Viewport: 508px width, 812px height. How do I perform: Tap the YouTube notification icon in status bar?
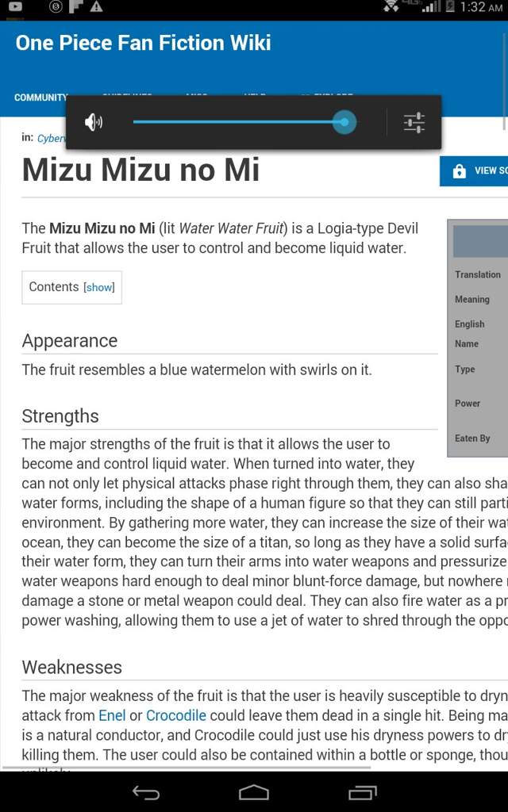coord(16,6)
